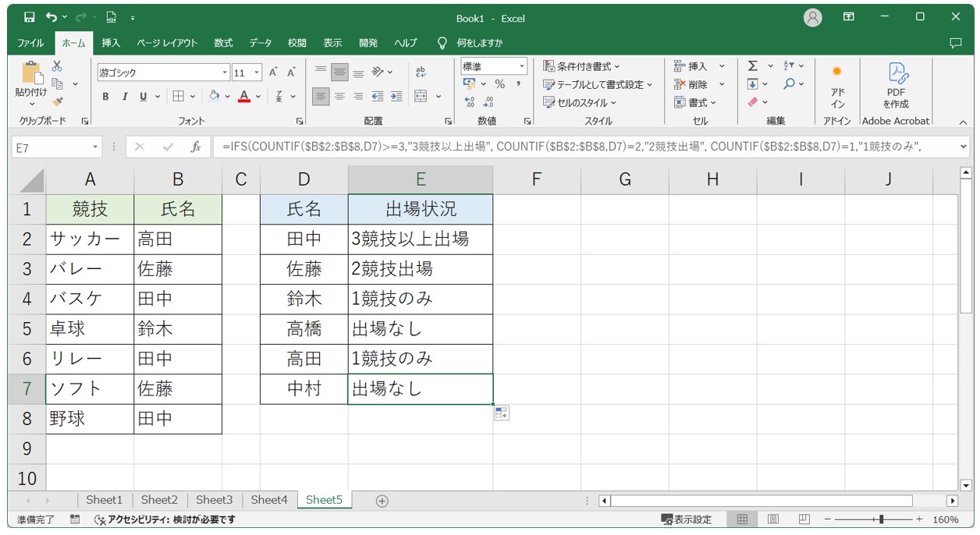Screen dimensions: 980x535
Task: Align text to right
Action: (358, 97)
